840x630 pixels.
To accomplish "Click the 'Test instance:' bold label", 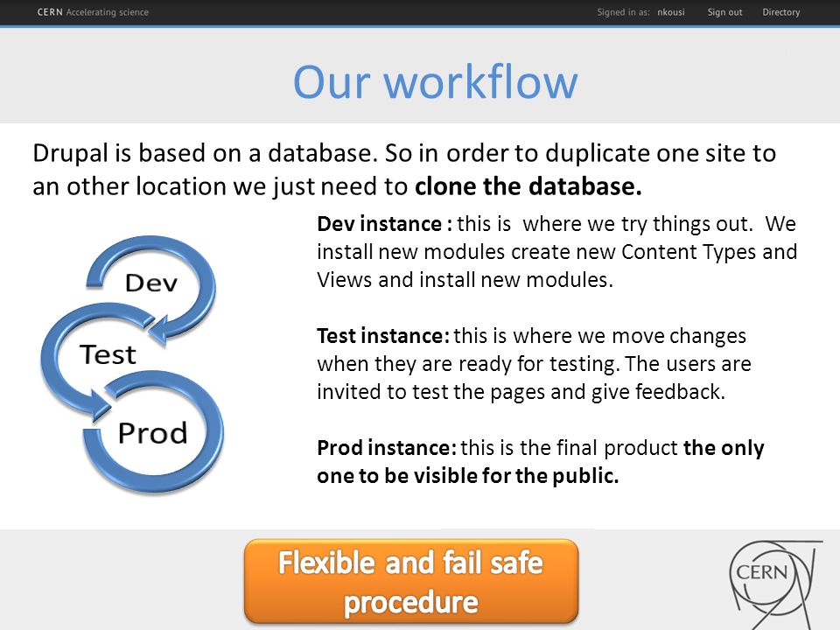I will (383, 335).
